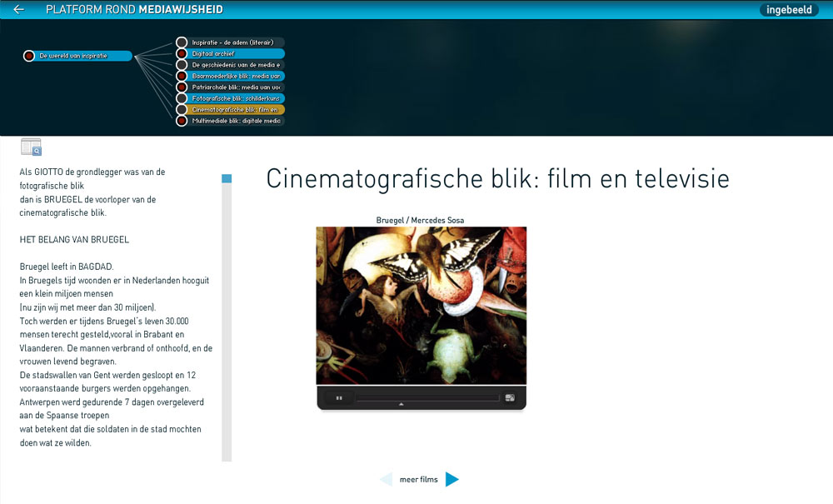
Task: Click the line 'aan de Spaanse troepen'
Action: click(x=64, y=416)
